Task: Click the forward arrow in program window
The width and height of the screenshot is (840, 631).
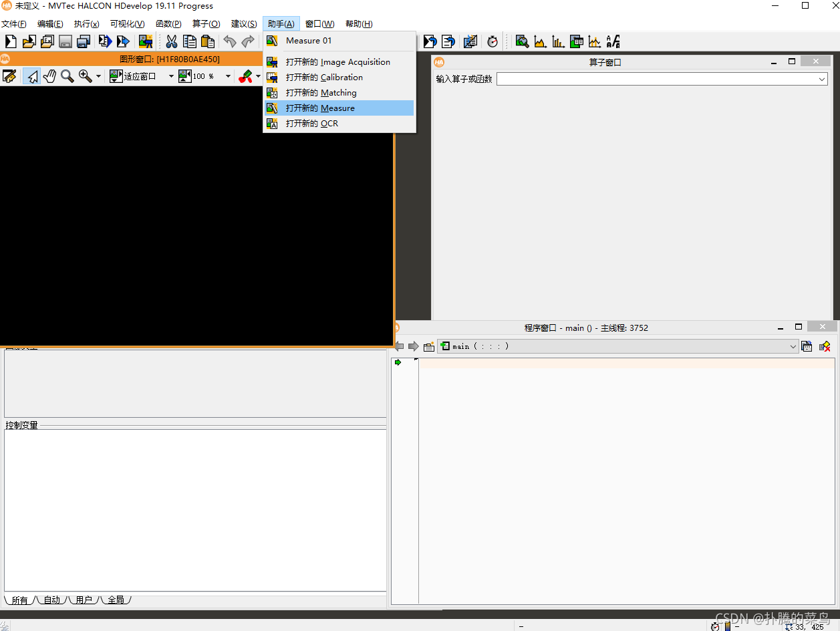Action: coord(414,346)
